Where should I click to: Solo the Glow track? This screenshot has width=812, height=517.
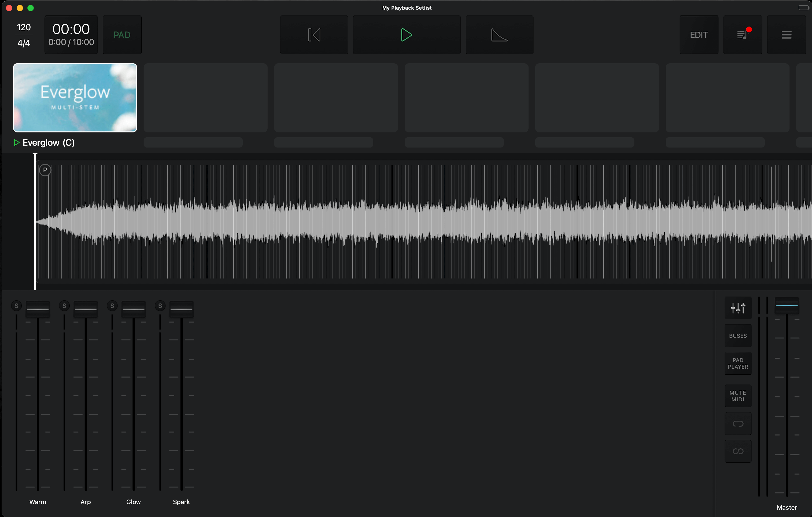click(x=112, y=306)
